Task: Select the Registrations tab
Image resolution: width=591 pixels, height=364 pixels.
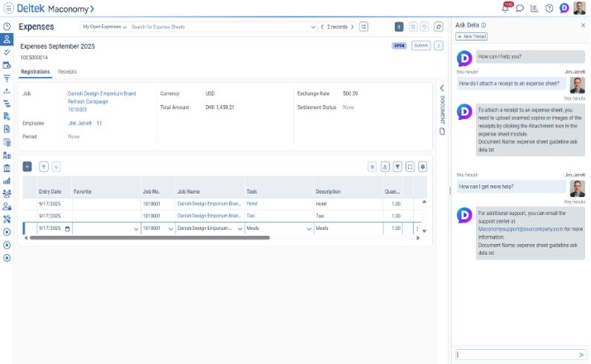Action: (x=36, y=72)
